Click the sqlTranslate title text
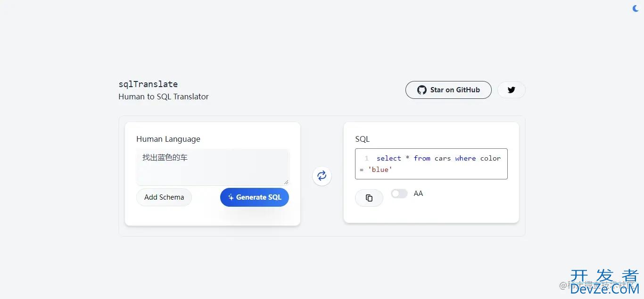 point(148,84)
